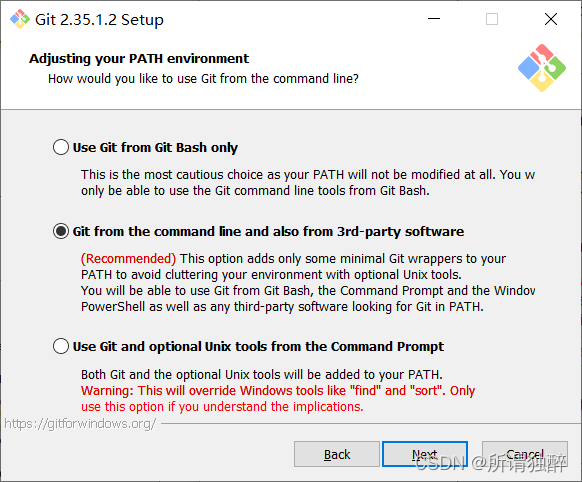Click the red '(Recommended)' text
Image resolution: width=582 pixels, height=482 pixels.
click(128, 258)
